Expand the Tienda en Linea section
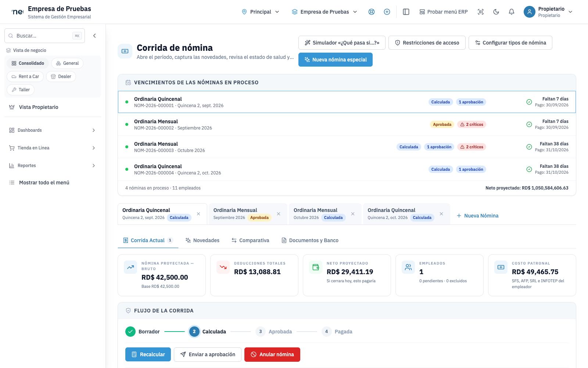Screen dimensions: 588x368 tap(53, 148)
